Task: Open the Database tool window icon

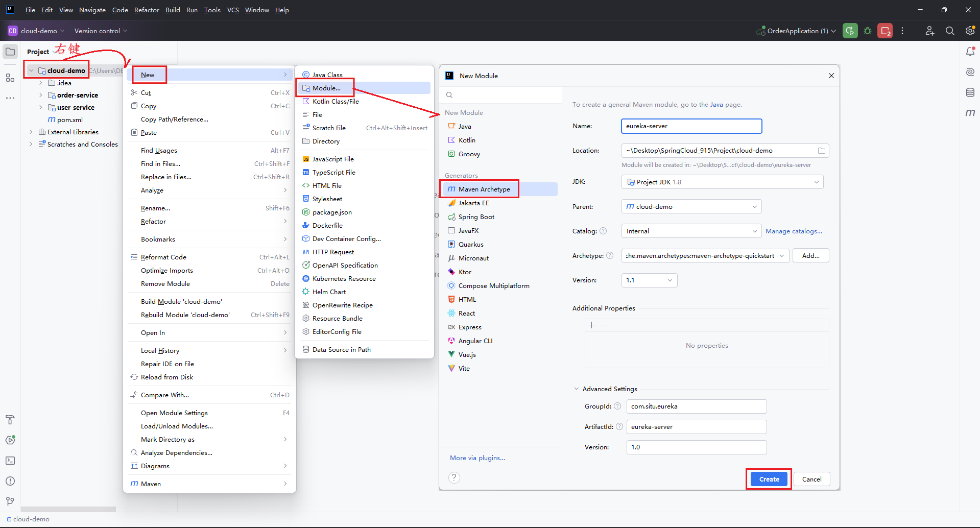Action: pyautogui.click(x=970, y=92)
